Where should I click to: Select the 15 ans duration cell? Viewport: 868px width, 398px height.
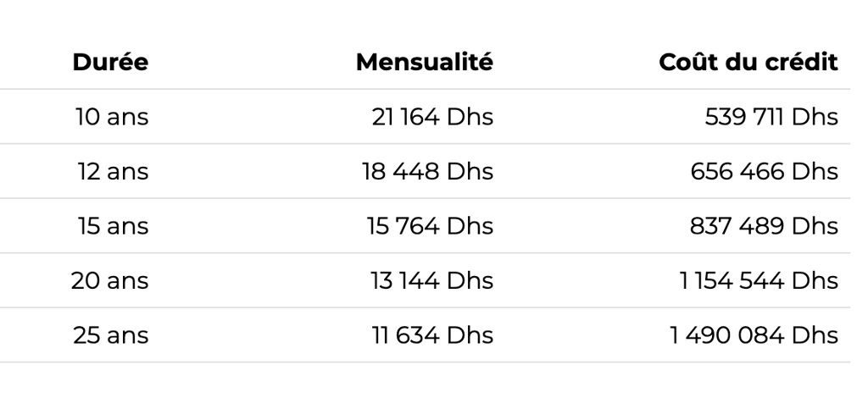(x=113, y=226)
